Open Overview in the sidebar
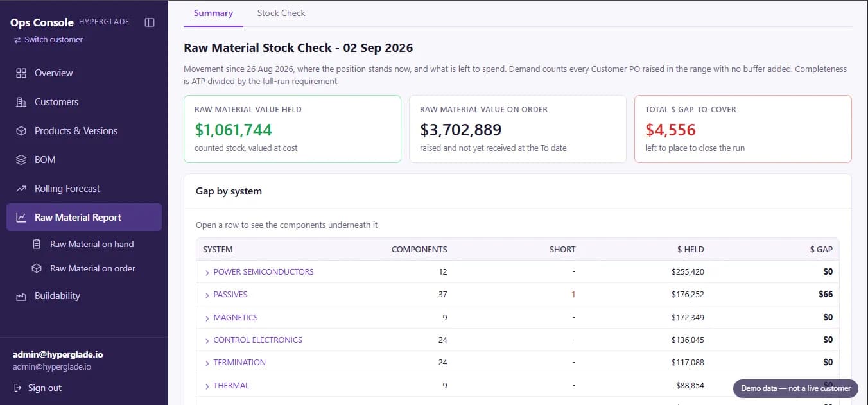This screenshot has height=405, width=868. tap(84, 73)
